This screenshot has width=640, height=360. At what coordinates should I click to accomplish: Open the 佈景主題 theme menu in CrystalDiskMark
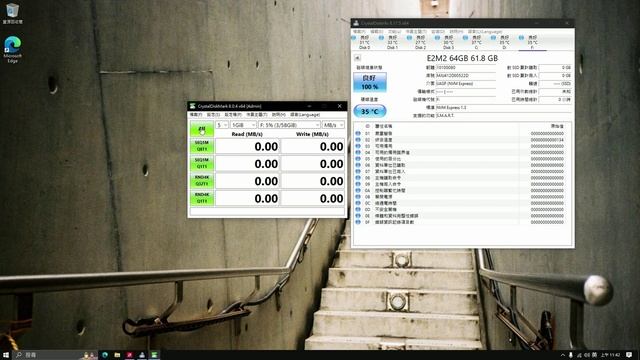click(x=257, y=115)
